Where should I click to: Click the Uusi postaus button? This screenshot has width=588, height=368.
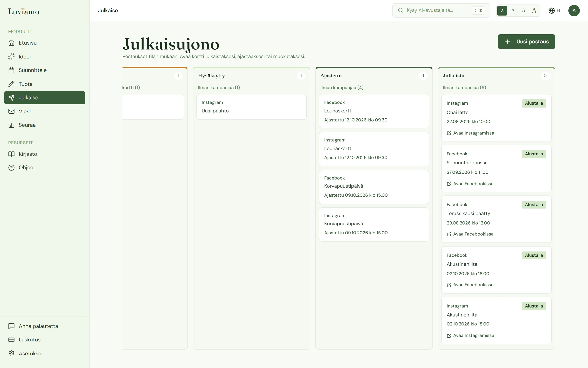pos(526,42)
